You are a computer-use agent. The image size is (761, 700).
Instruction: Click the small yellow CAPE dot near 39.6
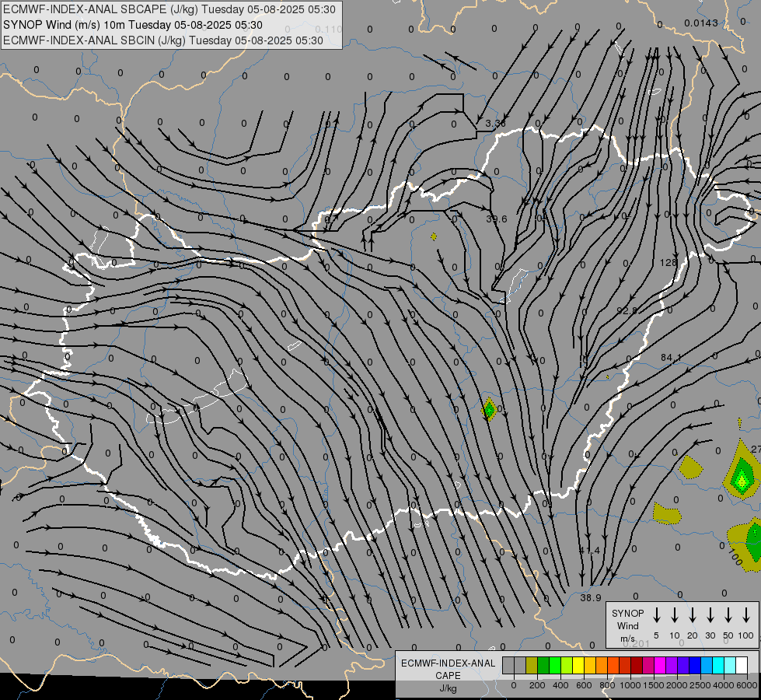tap(434, 236)
